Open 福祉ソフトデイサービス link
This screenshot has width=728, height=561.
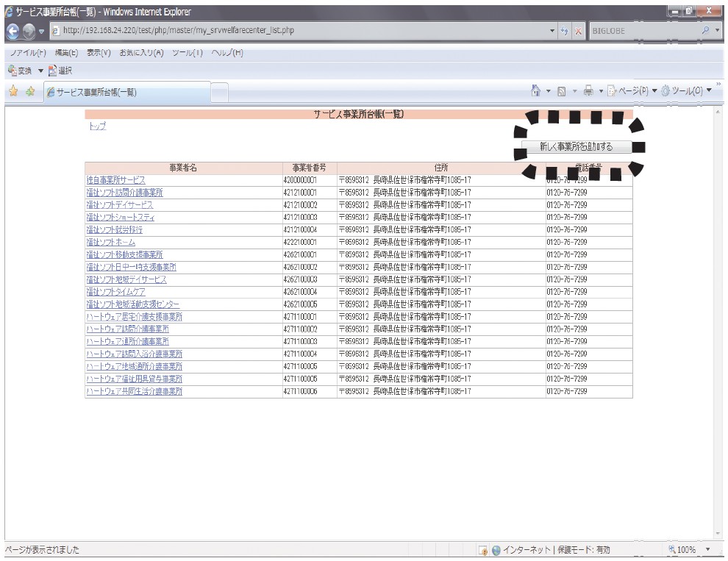coord(120,205)
